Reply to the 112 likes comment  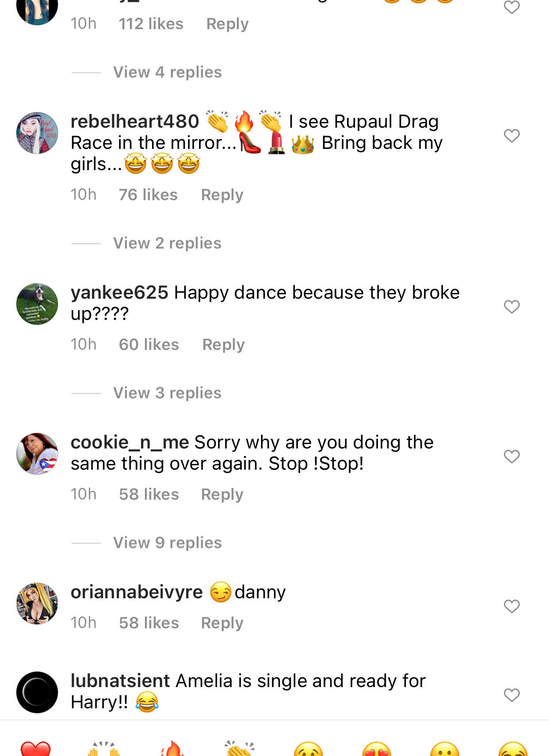227,24
